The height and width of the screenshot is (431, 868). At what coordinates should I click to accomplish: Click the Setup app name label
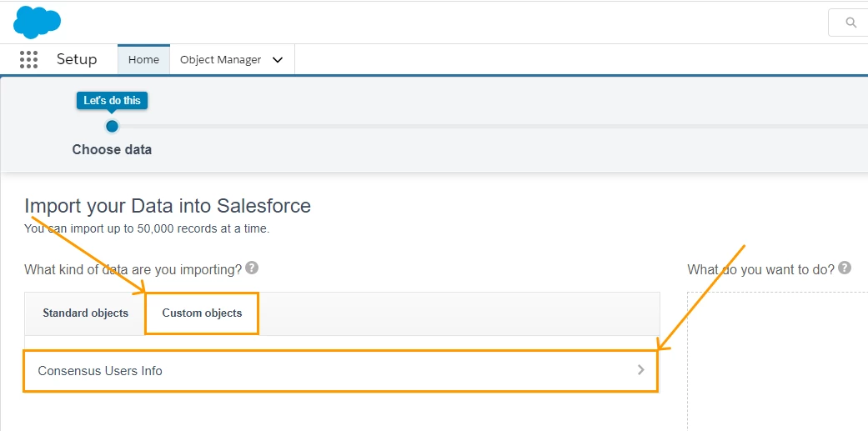coord(77,60)
